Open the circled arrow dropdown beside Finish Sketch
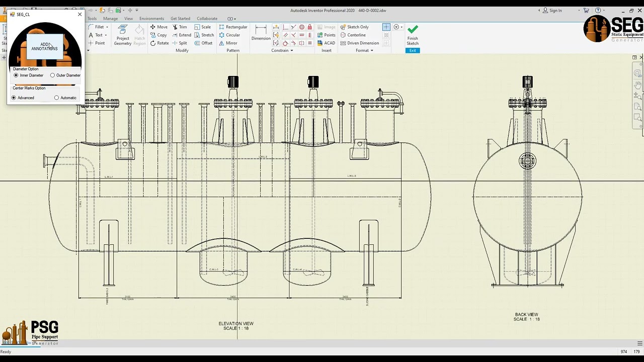Viewport: 644px width, 362px height. [x=398, y=27]
